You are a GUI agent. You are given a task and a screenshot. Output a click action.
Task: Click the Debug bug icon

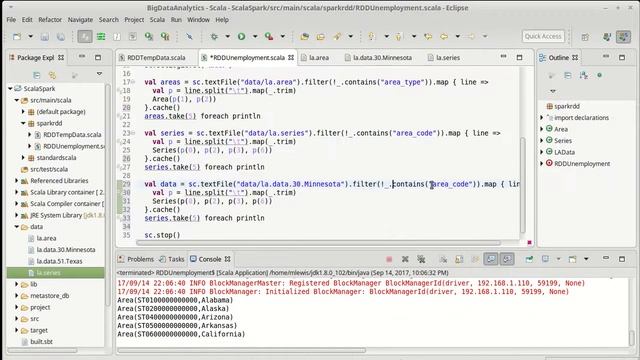pos(214,36)
